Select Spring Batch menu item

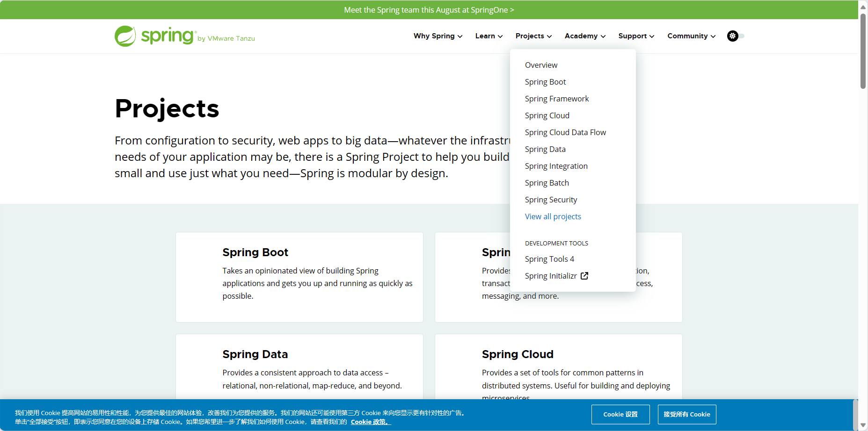pos(547,183)
